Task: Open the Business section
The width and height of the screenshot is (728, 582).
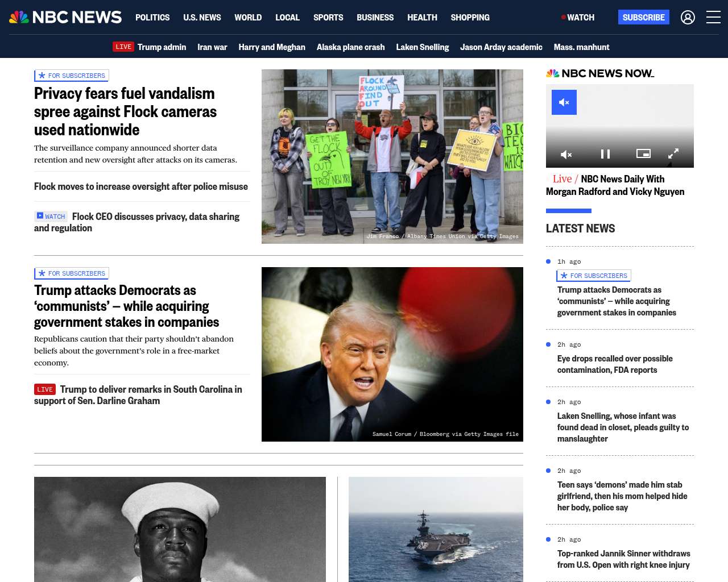Action: coord(375,18)
